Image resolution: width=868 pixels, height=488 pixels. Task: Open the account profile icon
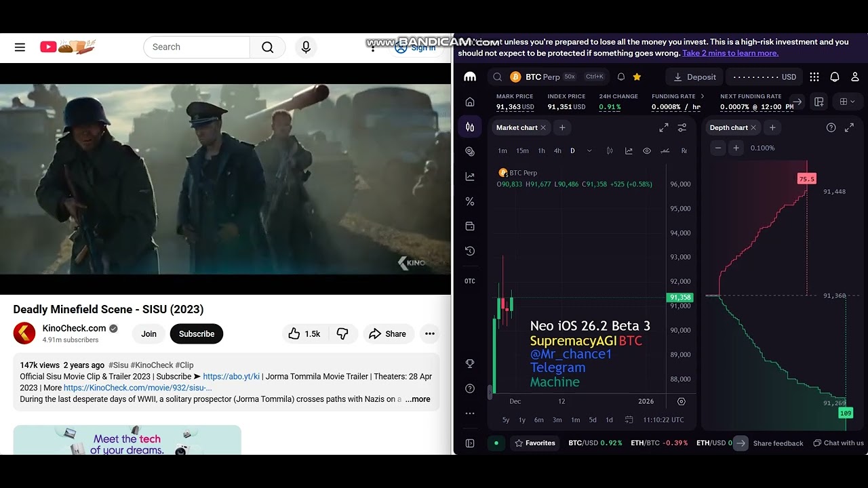coord(855,77)
